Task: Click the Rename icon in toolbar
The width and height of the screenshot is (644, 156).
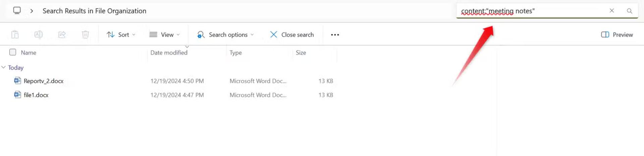Action: pyautogui.click(x=38, y=35)
